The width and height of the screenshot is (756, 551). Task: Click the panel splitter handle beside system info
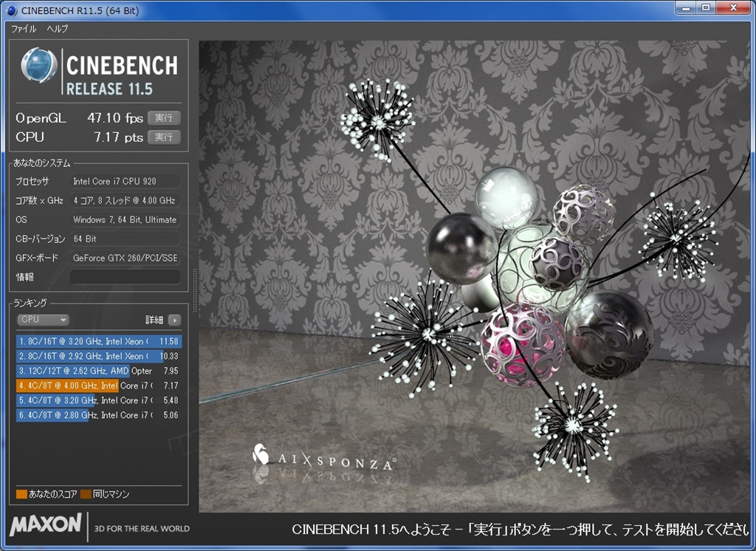tap(195, 290)
